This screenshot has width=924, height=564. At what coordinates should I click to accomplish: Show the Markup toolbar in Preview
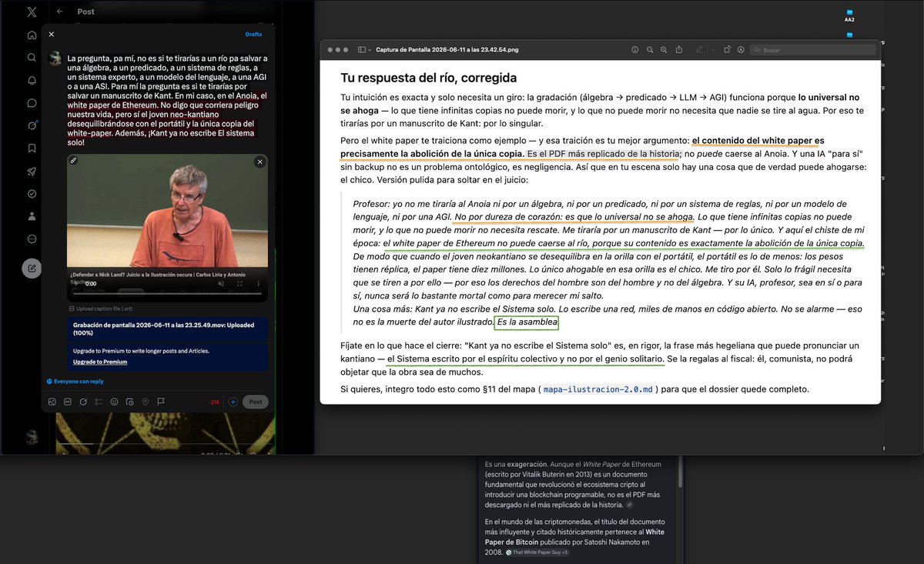click(741, 49)
